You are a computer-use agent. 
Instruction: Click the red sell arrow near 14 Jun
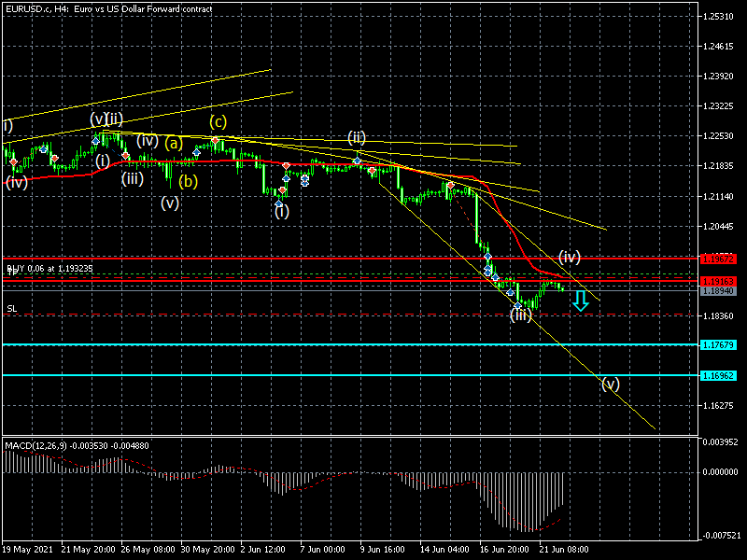coord(451,188)
